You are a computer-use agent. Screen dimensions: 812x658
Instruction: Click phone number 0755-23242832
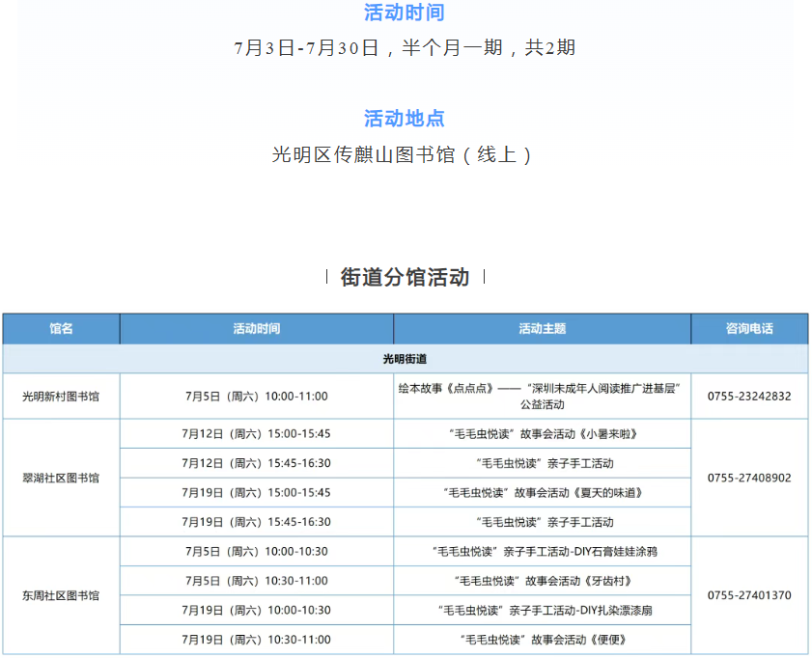click(749, 397)
